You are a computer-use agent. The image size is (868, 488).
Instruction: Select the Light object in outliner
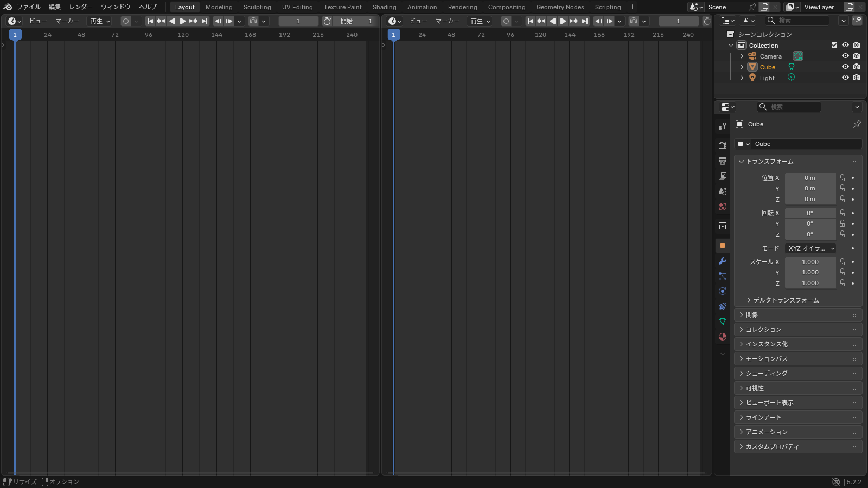click(x=767, y=78)
